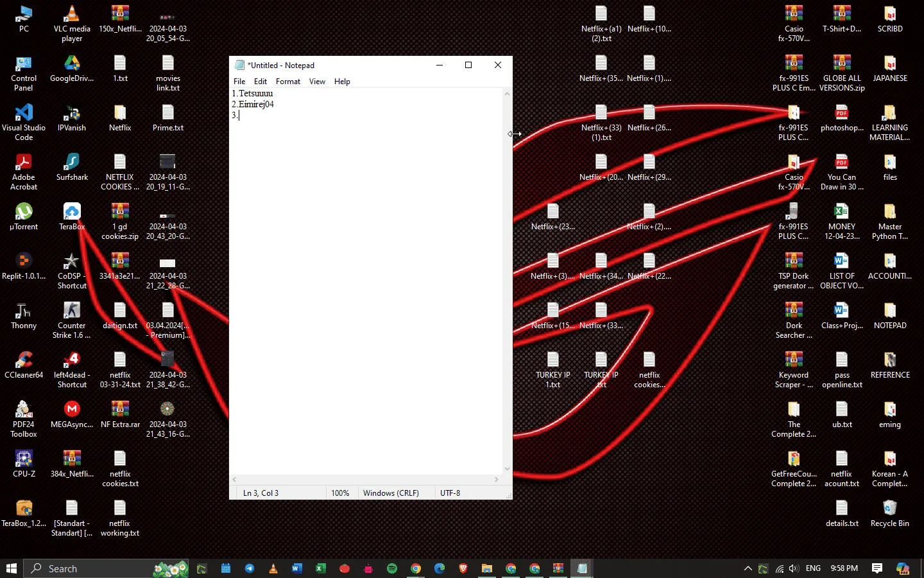Viewport: 924px width, 578px height.
Task: Open the Format menu in Notepad
Action: [x=288, y=82]
